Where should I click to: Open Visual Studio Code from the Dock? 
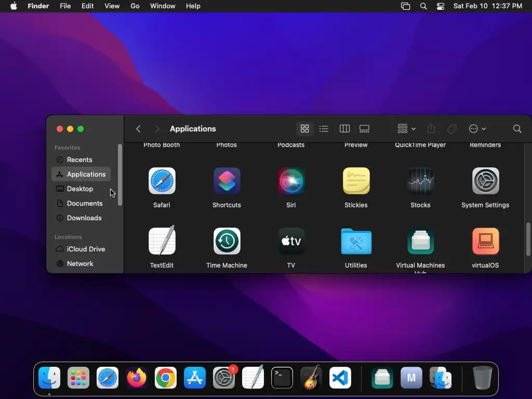coord(340,378)
